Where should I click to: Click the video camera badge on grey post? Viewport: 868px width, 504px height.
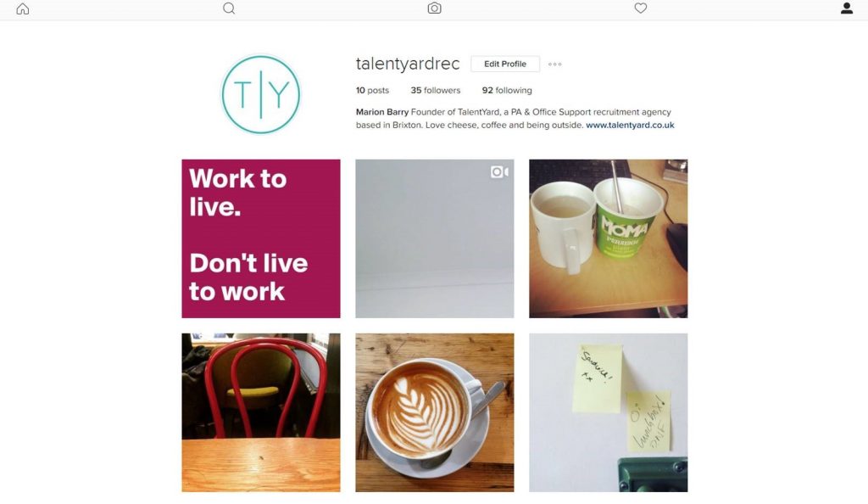click(x=499, y=172)
